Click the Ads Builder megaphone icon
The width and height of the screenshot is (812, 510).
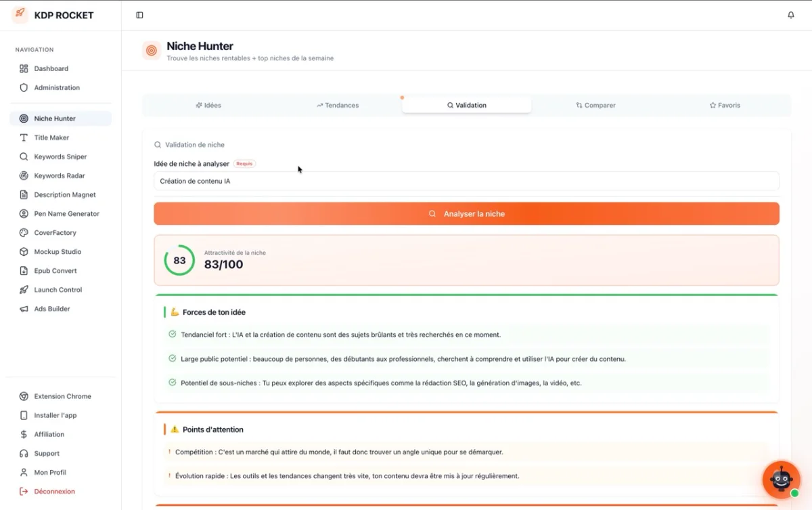coord(24,308)
